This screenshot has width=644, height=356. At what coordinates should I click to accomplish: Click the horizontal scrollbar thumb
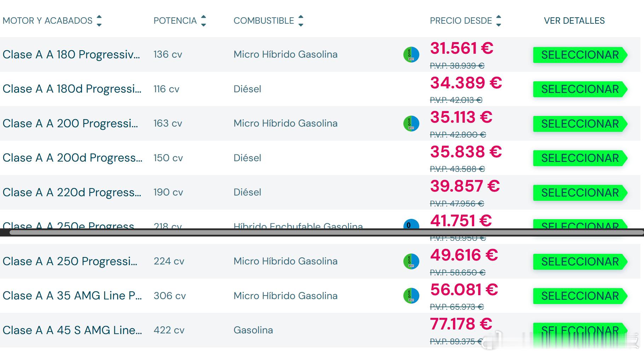pos(326,232)
